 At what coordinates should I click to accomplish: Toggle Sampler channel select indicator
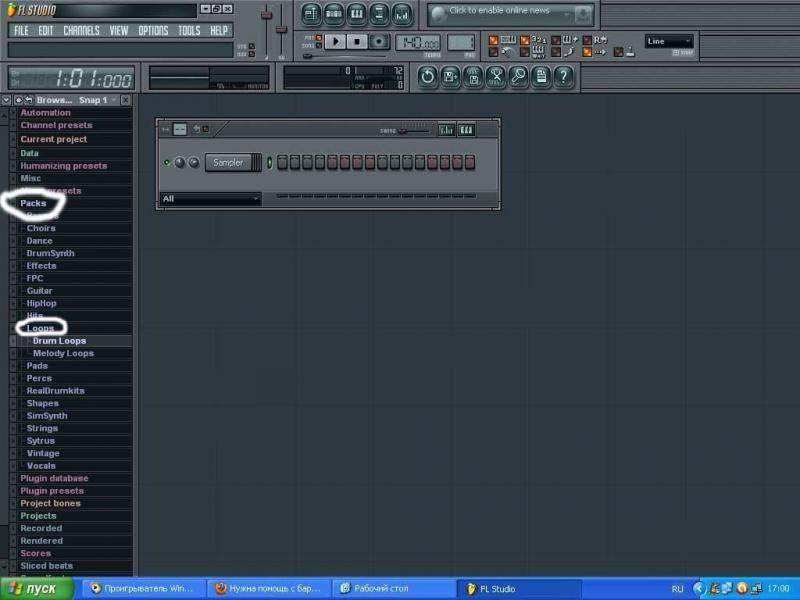pyautogui.click(x=268, y=162)
